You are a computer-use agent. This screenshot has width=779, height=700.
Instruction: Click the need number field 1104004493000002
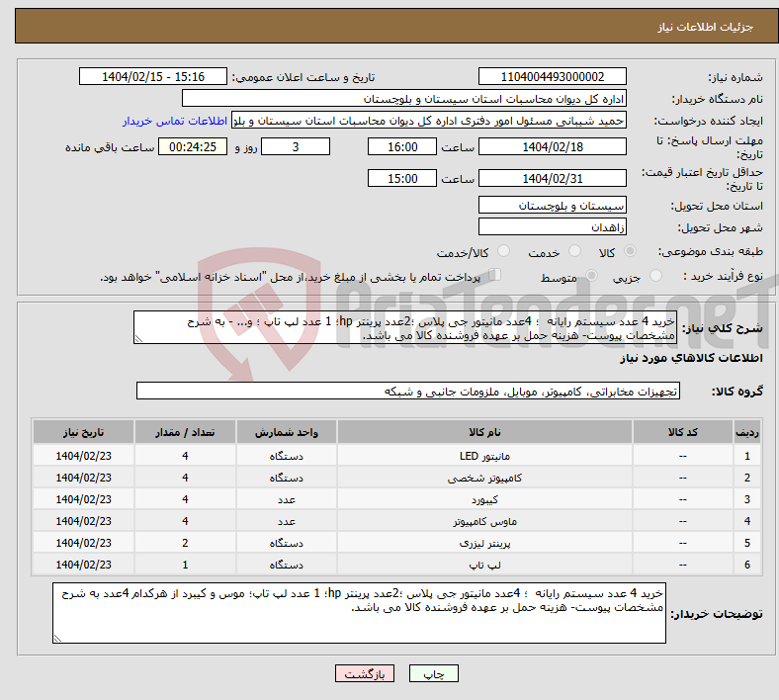552,76
